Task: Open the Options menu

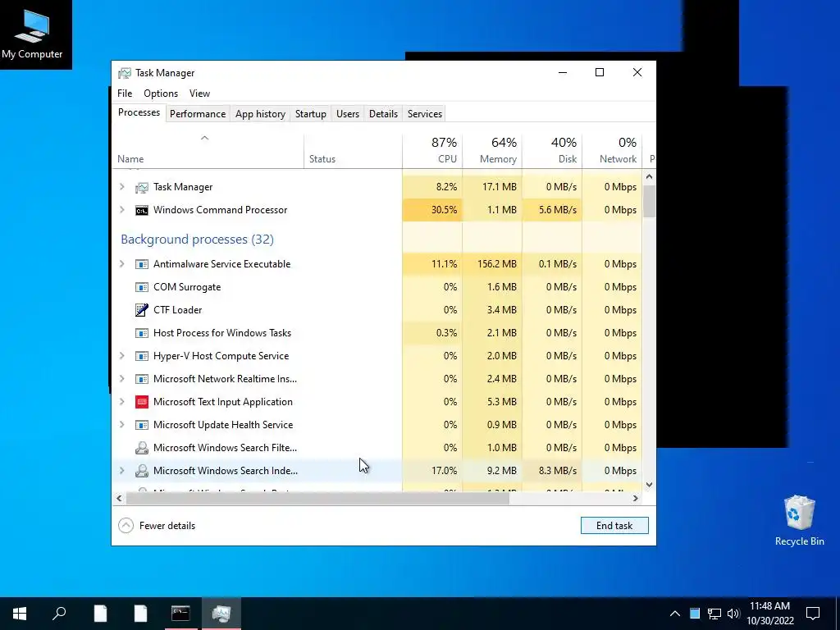Action: (161, 94)
